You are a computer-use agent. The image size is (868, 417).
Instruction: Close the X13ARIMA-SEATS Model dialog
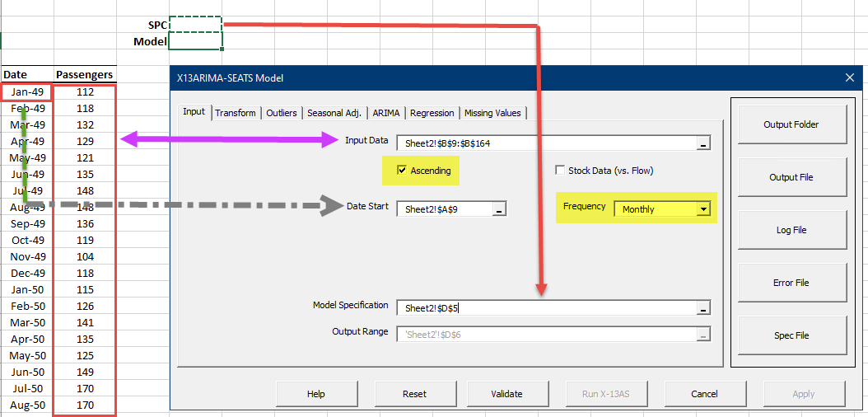[x=850, y=78]
